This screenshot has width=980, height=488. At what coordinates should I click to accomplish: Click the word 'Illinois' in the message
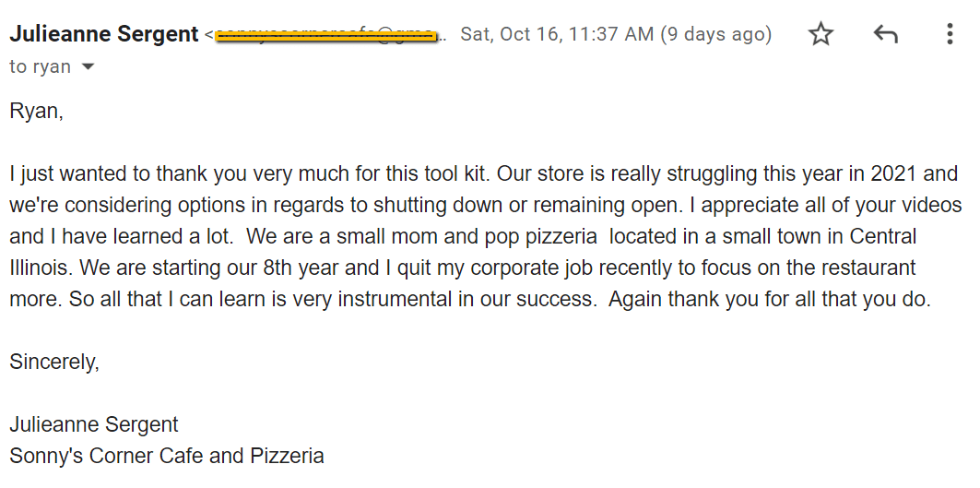click(39, 268)
